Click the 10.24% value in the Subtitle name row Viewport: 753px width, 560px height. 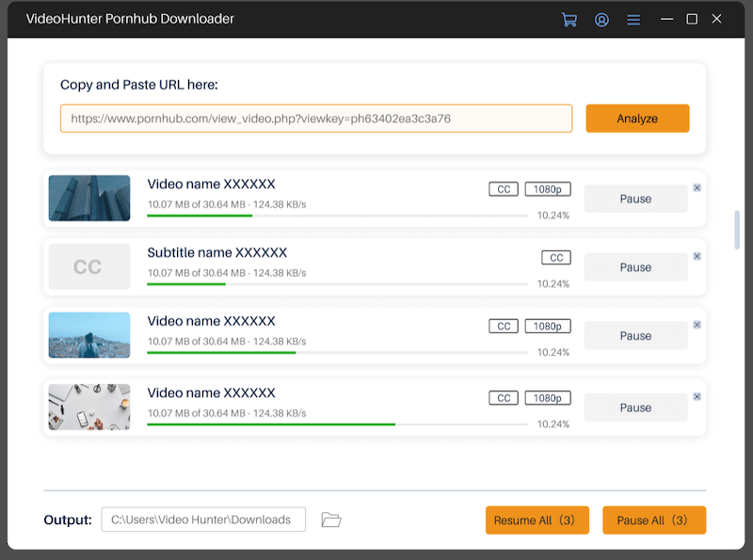click(x=553, y=284)
